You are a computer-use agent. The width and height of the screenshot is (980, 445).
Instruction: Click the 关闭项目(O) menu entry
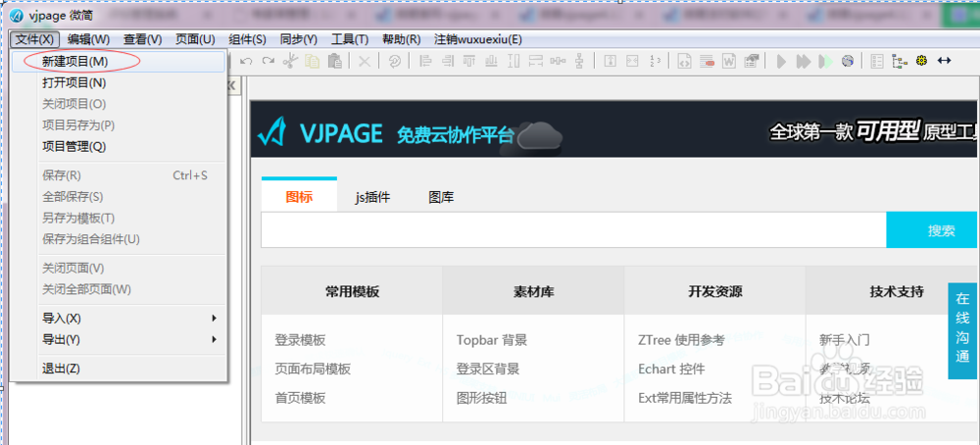(x=119, y=104)
